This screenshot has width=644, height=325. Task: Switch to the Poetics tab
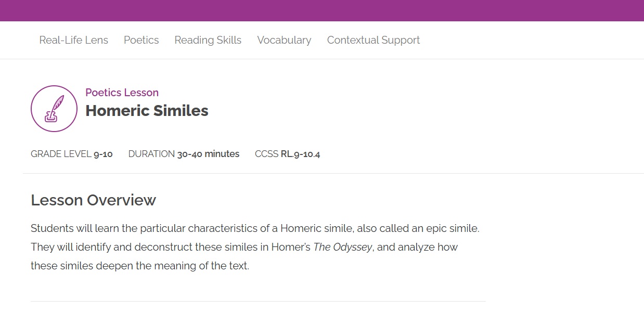(x=141, y=40)
